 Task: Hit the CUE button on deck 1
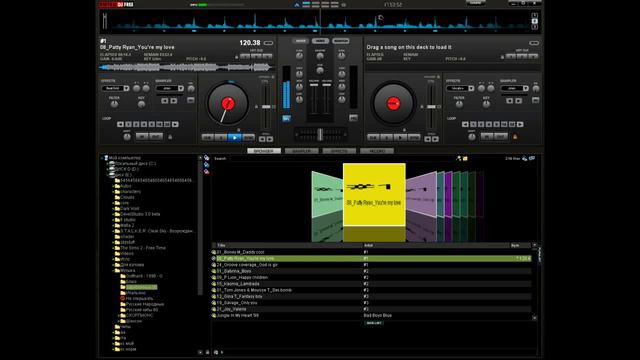pos(208,138)
